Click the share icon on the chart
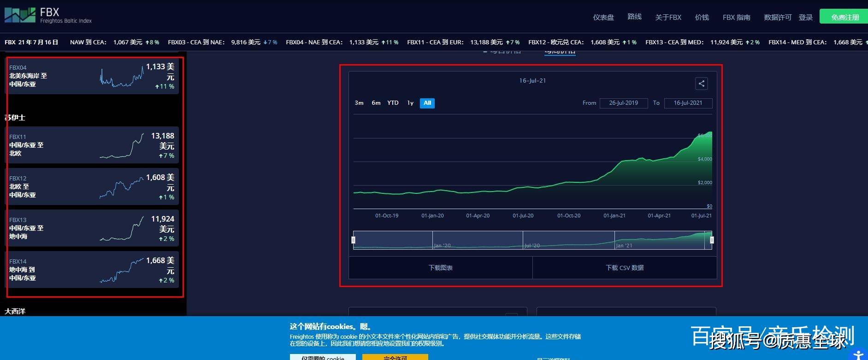Image resolution: width=868 pixels, height=360 pixels. click(x=701, y=84)
